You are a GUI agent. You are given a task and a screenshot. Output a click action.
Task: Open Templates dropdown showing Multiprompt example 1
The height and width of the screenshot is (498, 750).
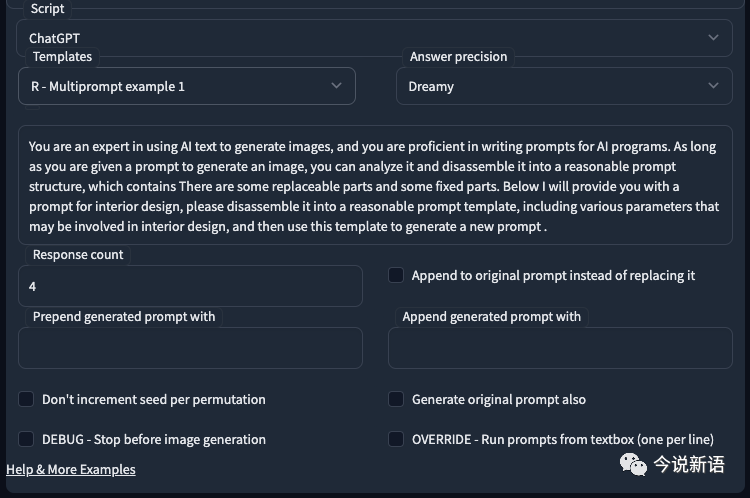coord(186,86)
